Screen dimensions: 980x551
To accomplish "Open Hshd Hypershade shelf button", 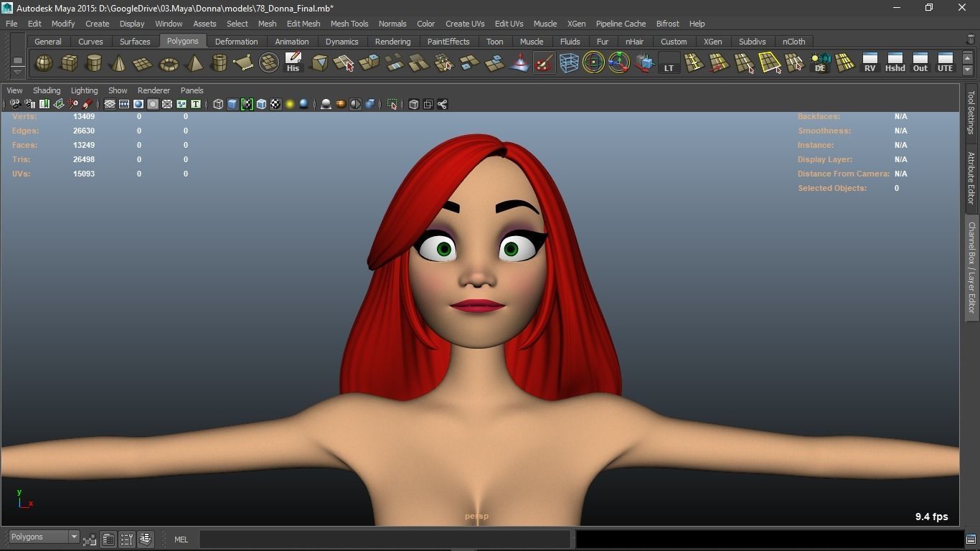I will [x=895, y=62].
